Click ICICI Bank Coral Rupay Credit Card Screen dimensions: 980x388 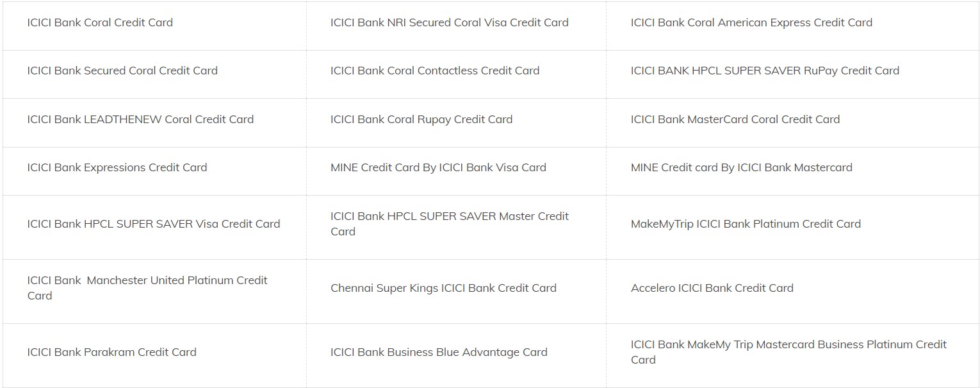coord(421,119)
